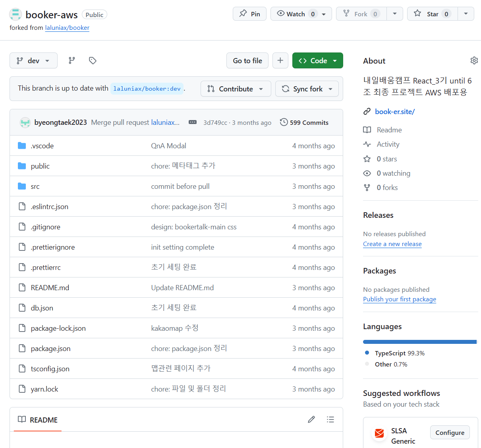This screenshot has width=481, height=448.
Task: Open the .prettierignore file
Action: click(x=52, y=247)
